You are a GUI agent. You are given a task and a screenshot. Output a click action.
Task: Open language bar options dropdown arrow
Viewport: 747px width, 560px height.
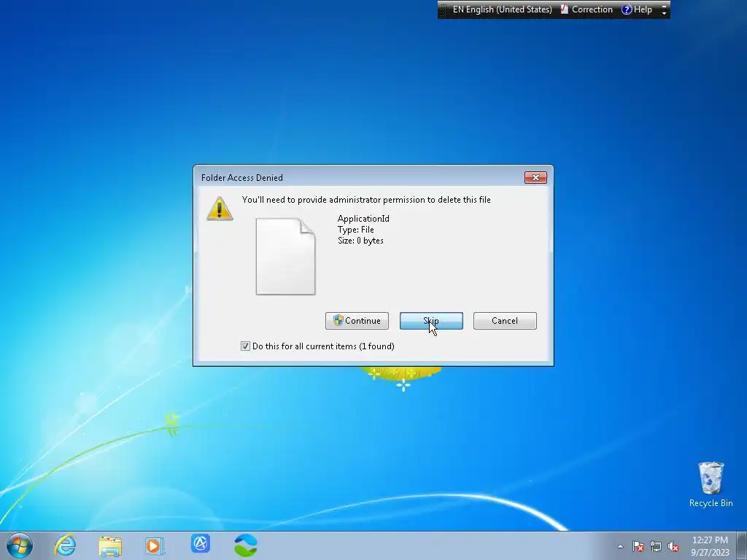click(664, 13)
